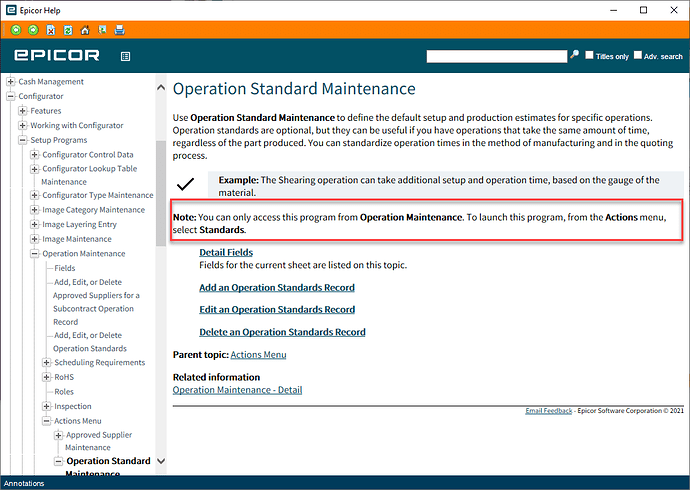Viewport: 690px width, 490px height.
Task: Select Setup Programs in the tree
Action: coord(59,140)
